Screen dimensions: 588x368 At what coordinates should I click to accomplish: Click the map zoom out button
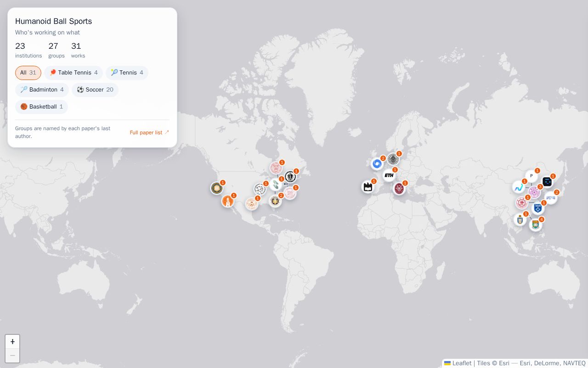click(12, 356)
